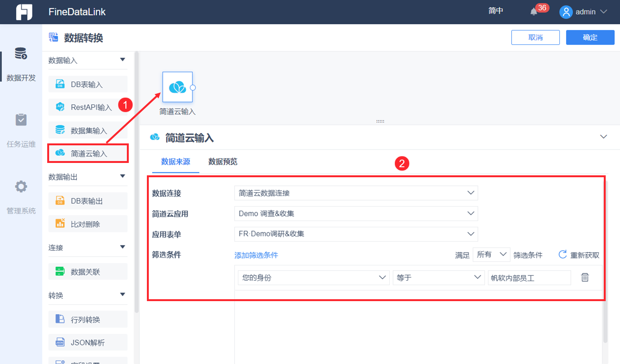
Task: Collapse the 简道云输入 settings panel chevron
Action: (x=603, y=137)
